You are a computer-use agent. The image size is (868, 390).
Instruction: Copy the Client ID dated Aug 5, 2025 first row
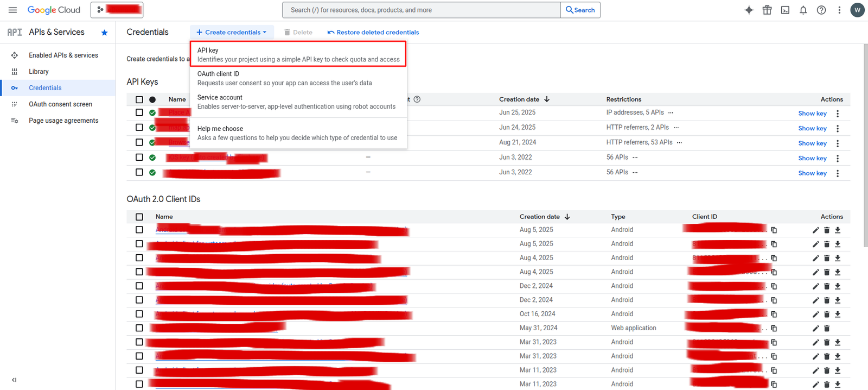click(774, 230)
